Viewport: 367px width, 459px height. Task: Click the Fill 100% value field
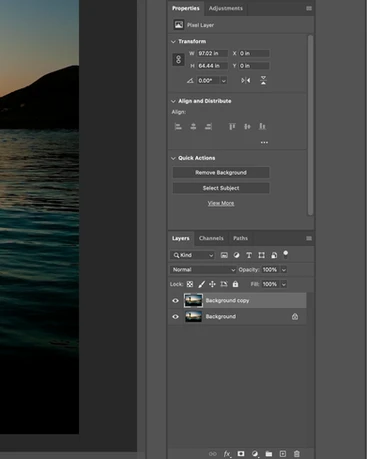tap(270, 284)
